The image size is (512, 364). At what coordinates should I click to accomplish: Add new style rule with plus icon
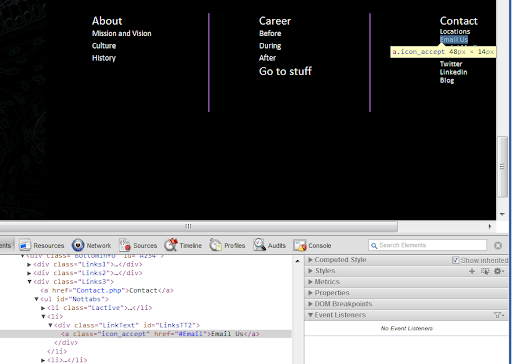472,271
